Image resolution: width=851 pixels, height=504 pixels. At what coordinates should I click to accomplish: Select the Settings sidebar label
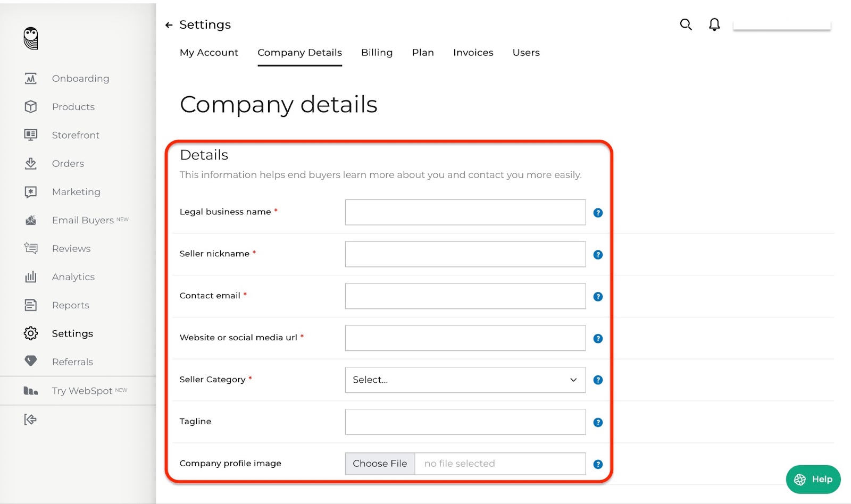[x=72, y=333]
